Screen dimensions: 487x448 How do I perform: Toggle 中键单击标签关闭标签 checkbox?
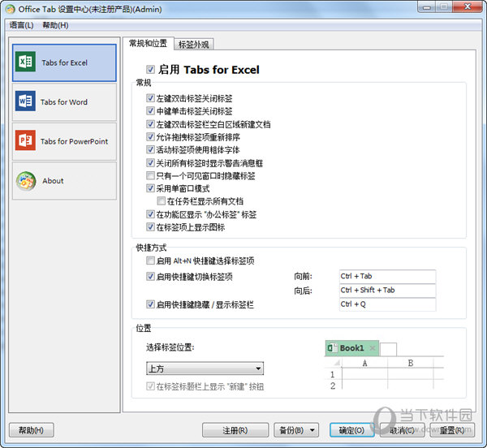point(150,111)
